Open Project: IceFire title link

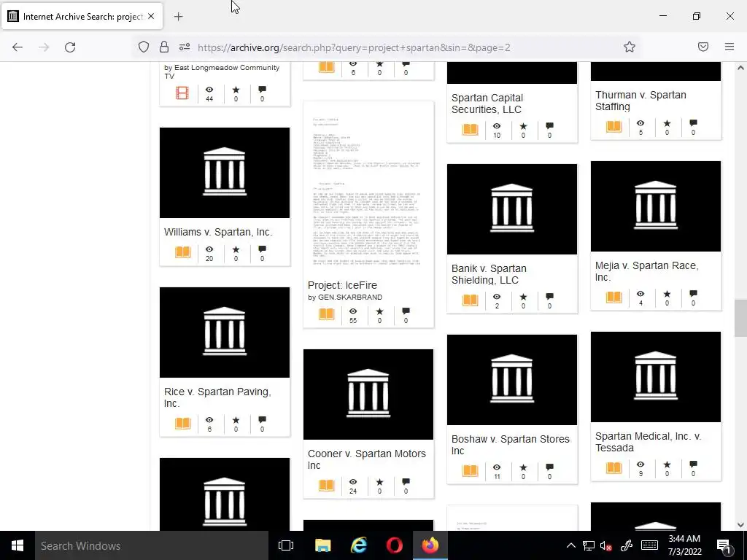click(342, 285)
